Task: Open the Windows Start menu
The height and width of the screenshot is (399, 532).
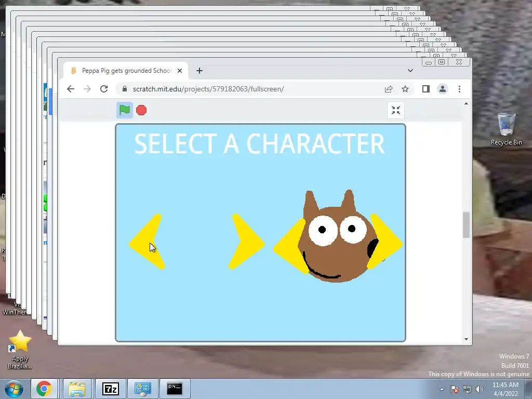Action: tap(14, 389)
